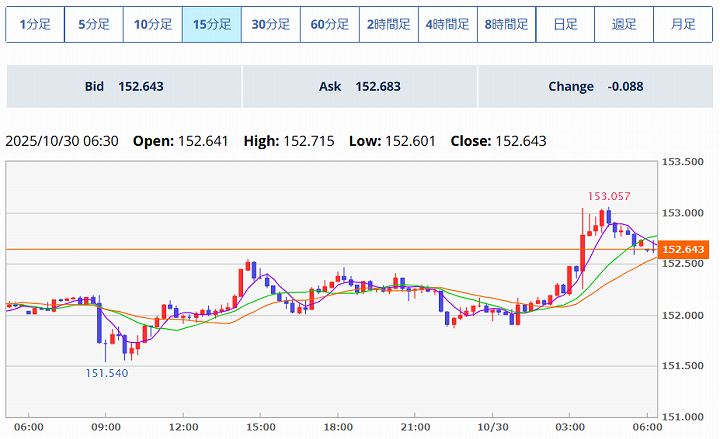The height and width of the screenshot is (439, 720).
Task: Select the 8時間足 interval tab
Action: pos(507,24)
